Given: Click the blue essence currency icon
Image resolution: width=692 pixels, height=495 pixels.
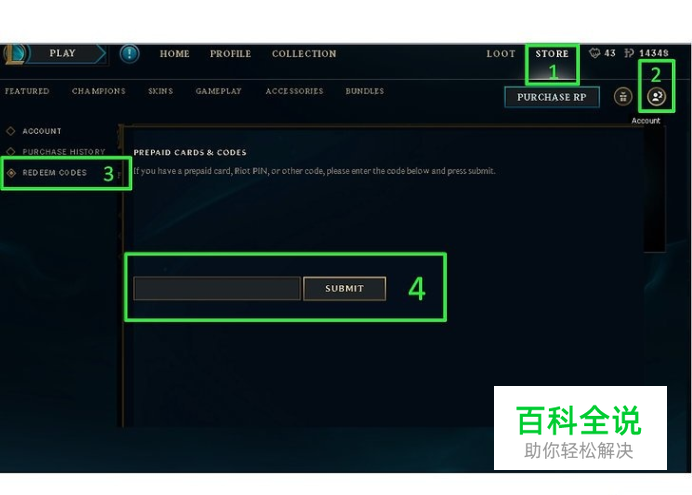Looking at the screenshot, I should tap(594, 53).
